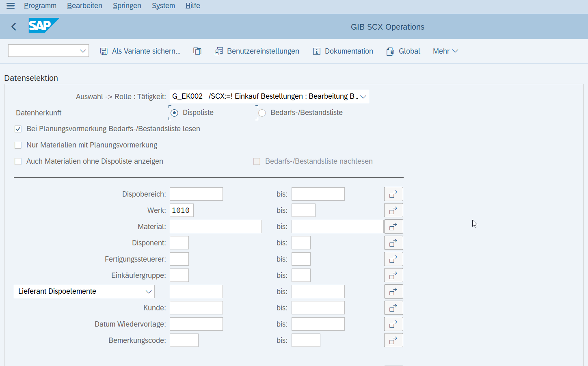The width and height of the screenshot is (588, 366).
Task: Click the back arrow next to SAP logo
Action: pyautogui.click(x=14, y=27)
